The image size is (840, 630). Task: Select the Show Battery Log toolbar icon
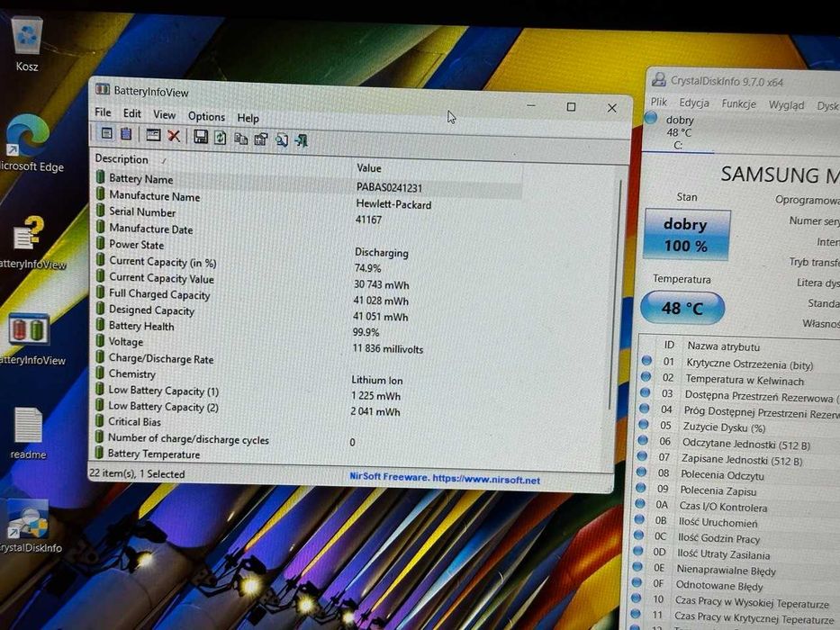[x=126, y=134]
